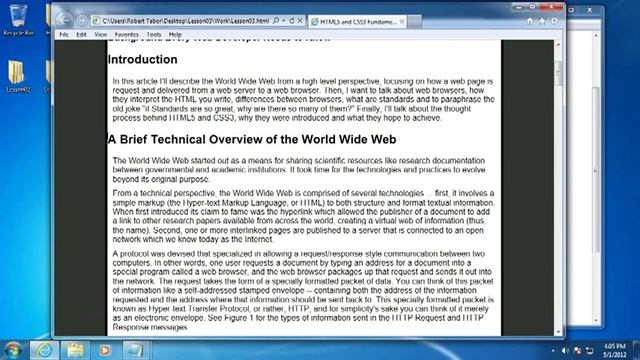Close the background window behind the browser

pyautogui.click(x=589, y=10)
